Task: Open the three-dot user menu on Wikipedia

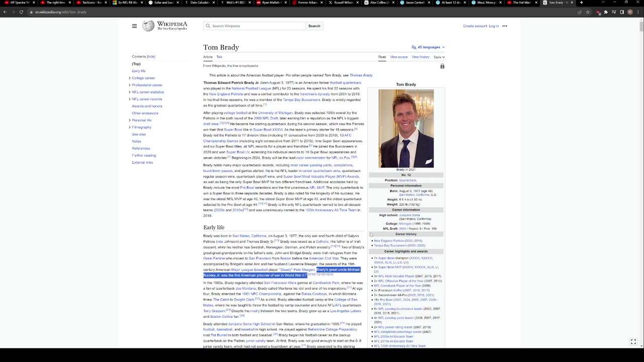Action: pos(505,26)
